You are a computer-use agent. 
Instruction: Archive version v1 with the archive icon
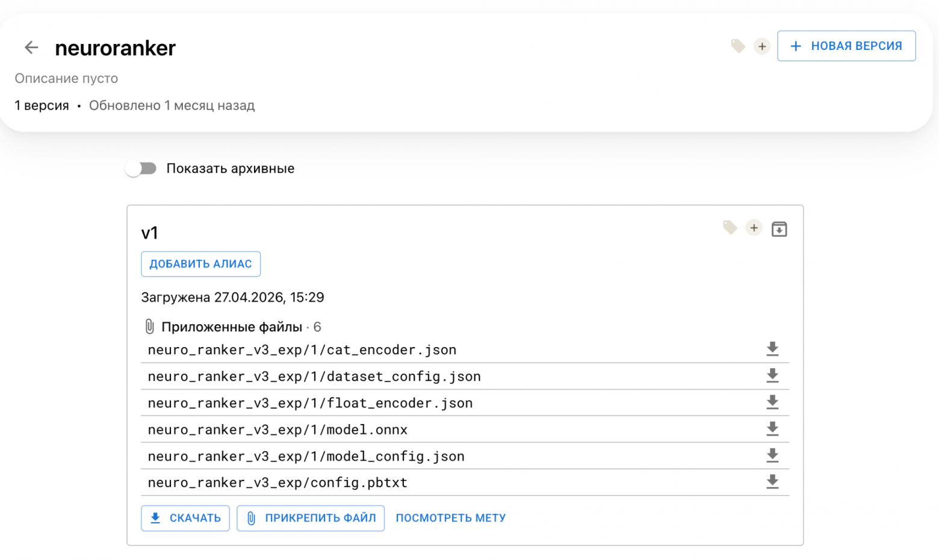click(x=779, y=229)
